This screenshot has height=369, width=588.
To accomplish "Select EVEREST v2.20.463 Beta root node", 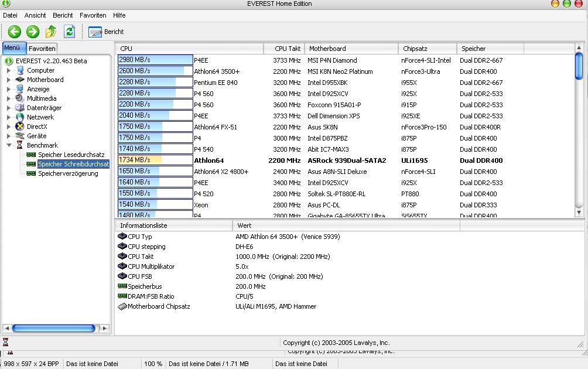I will [51, 61].
